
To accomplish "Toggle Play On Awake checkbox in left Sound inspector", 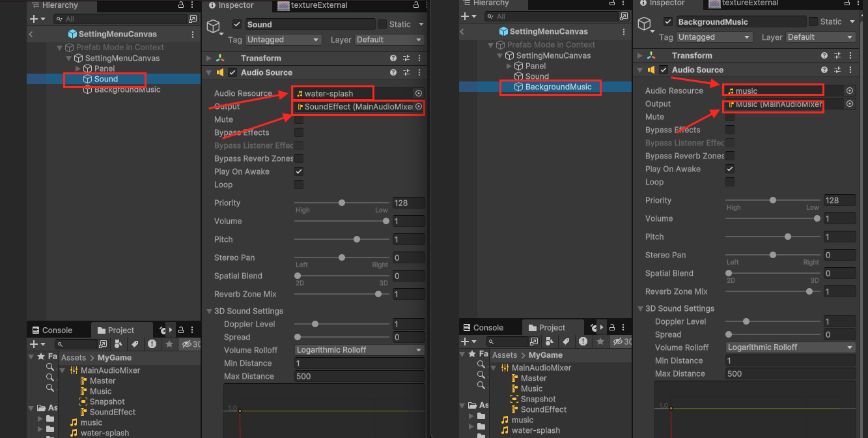I will coord(299,171).
